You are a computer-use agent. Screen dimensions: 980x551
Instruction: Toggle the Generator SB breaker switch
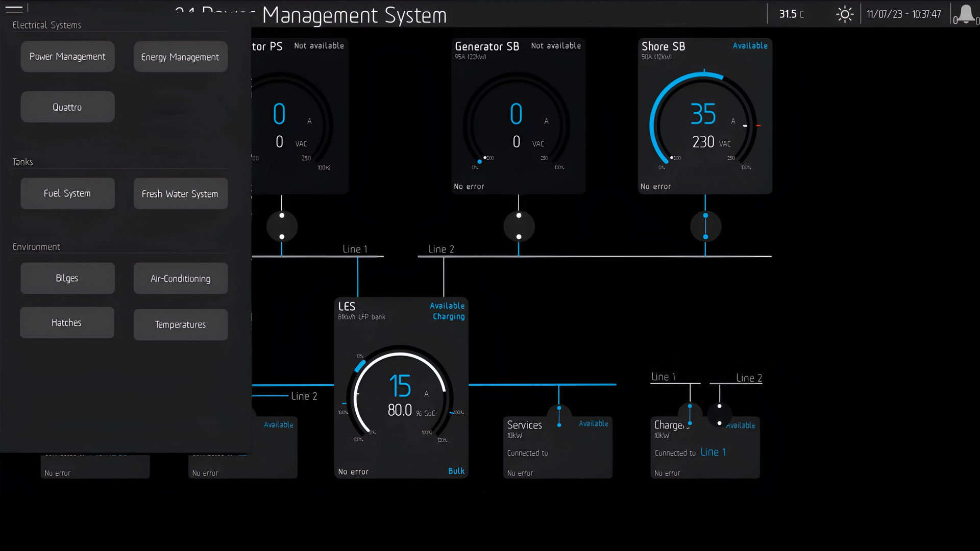pyautogui.click(x=519, y=226)
